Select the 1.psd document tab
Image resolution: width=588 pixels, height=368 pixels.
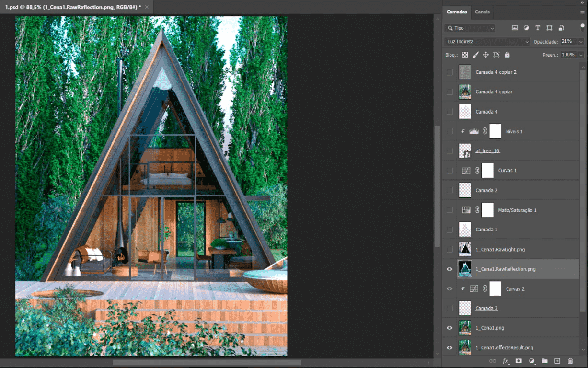tap(72, 7)
